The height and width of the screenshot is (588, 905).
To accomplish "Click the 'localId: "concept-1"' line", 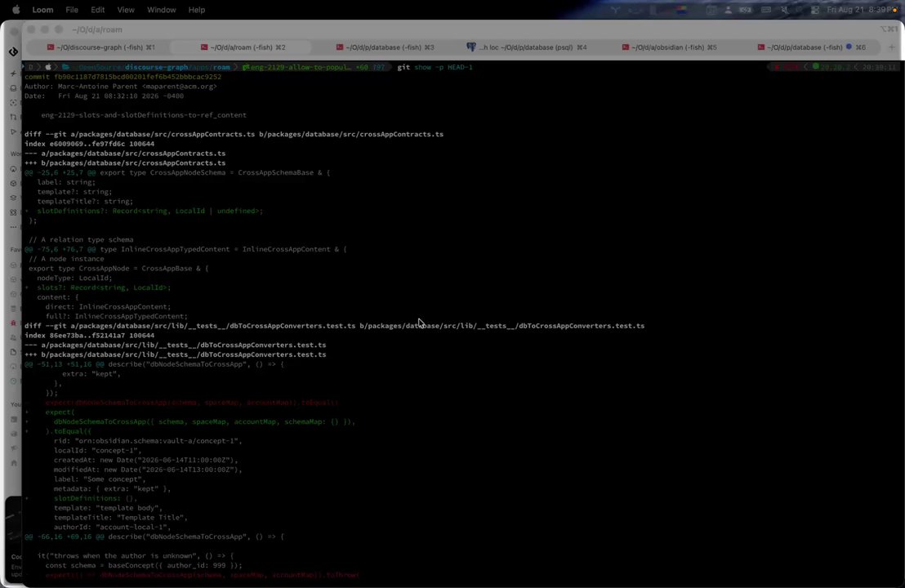I will point(97,450).
